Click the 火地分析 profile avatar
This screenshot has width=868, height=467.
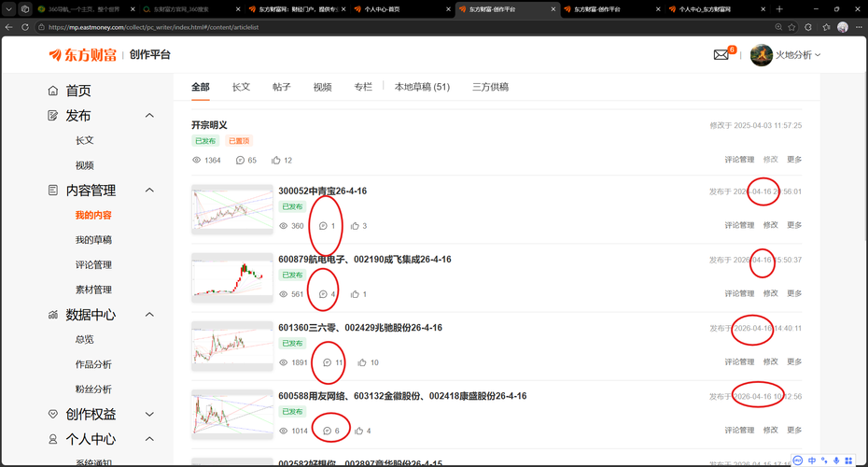(x=762, y=55)
